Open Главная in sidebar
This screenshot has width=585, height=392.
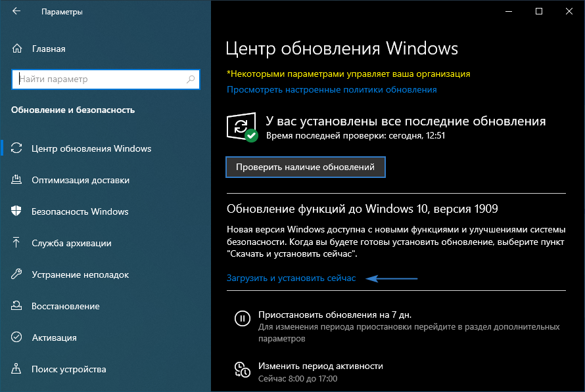point(49,49)
